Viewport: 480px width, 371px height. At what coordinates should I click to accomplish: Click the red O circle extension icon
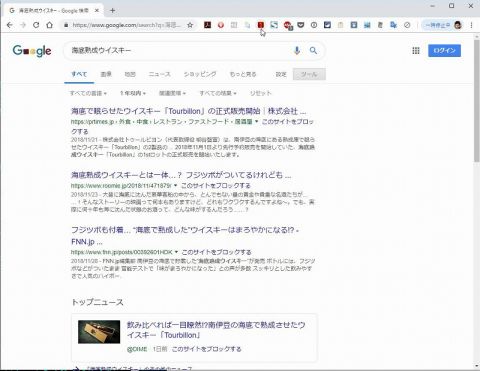(221, 25)
